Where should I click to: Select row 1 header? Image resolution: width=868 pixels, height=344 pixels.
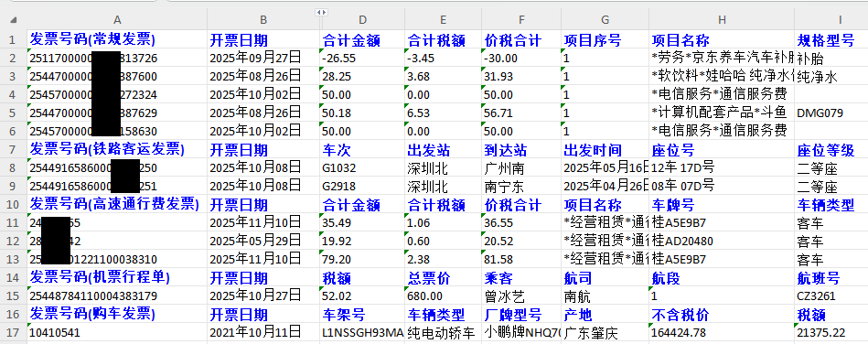click(x=14, y=40)
